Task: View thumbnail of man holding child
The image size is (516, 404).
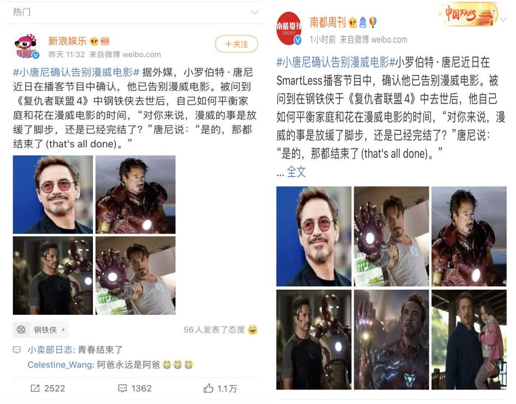Action: pyautogui.click(x=469, y=340)
